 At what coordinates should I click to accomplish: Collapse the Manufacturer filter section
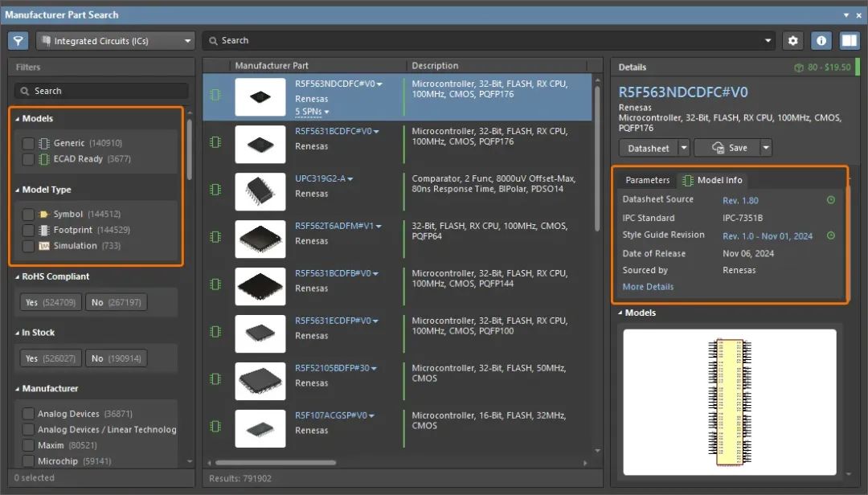[x=17, y=389]
